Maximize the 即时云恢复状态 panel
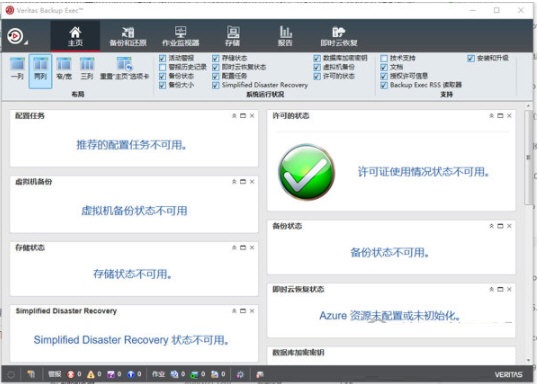 pos(500,290)
